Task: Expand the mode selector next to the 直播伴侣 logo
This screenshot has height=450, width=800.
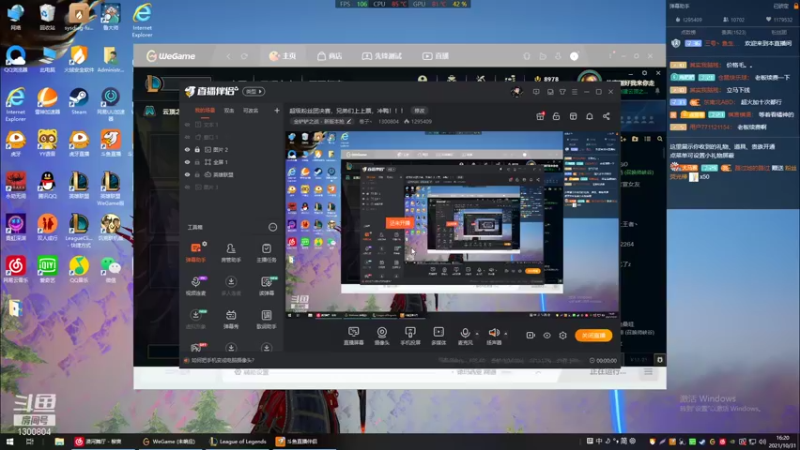Action: click(254, 92)
